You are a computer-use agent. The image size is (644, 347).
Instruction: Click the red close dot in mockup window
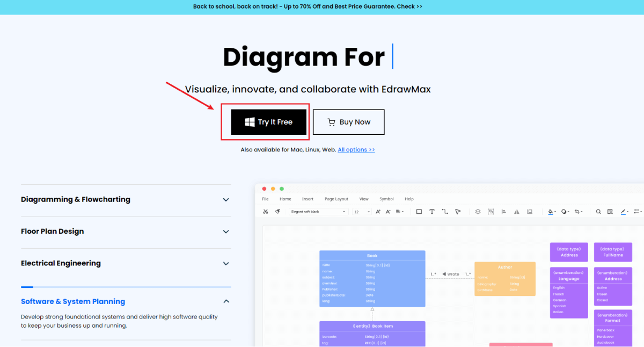tap(264, 189)
